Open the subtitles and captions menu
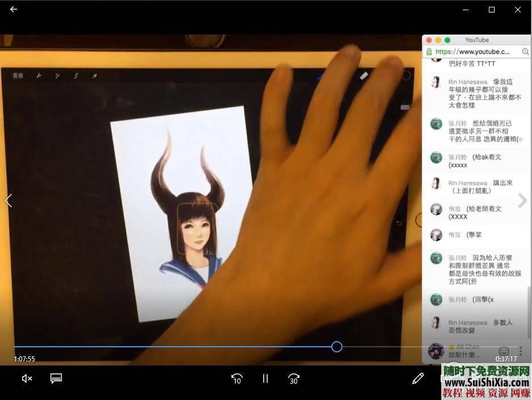 [56, 378]
